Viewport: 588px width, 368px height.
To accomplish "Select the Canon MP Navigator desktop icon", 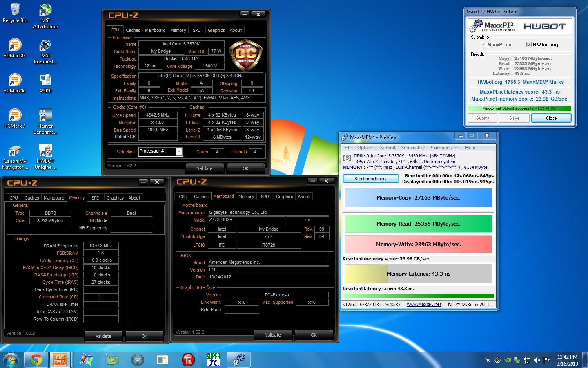I will (x=15, y=157).
